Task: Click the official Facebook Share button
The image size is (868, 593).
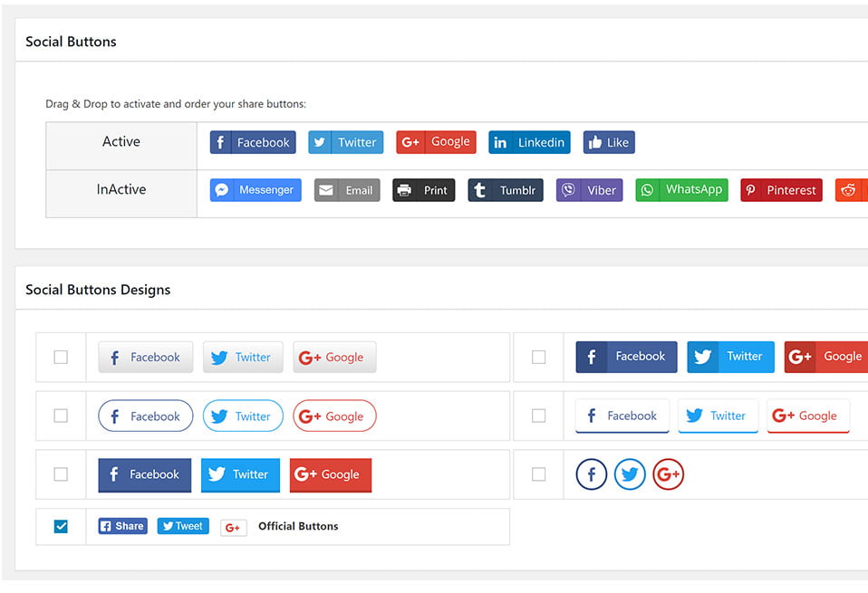Action: pos(123,526)
